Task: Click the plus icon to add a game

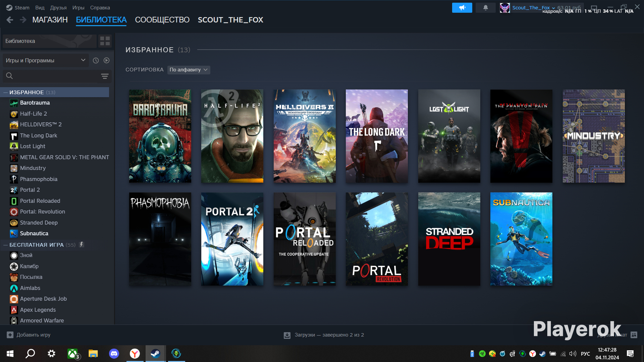Action: pos(10,335)
